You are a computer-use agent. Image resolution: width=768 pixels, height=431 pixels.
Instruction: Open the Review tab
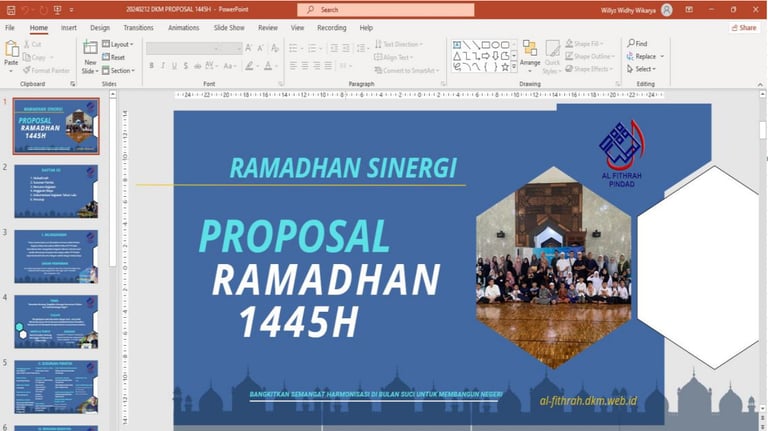[x=267, y=28]
